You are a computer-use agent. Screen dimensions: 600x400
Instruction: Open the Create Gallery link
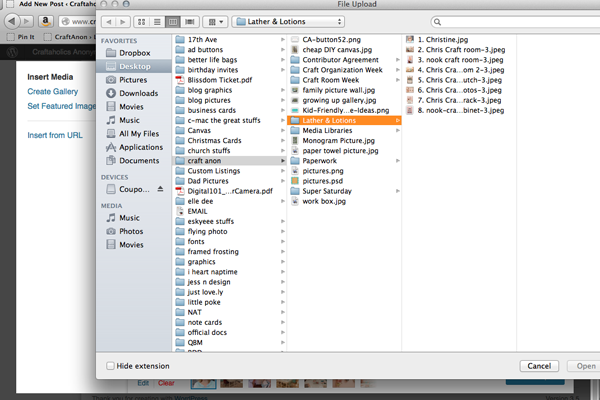52,91
